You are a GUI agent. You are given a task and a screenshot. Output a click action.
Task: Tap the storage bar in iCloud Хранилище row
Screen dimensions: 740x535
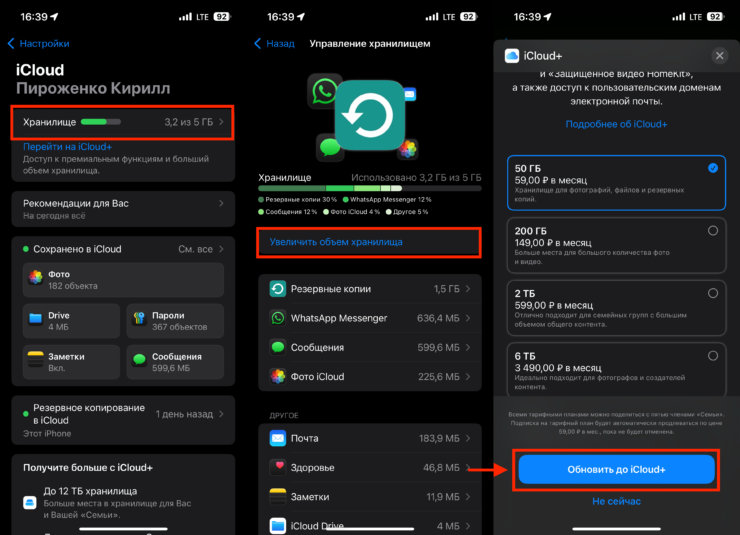pos(101,122)
